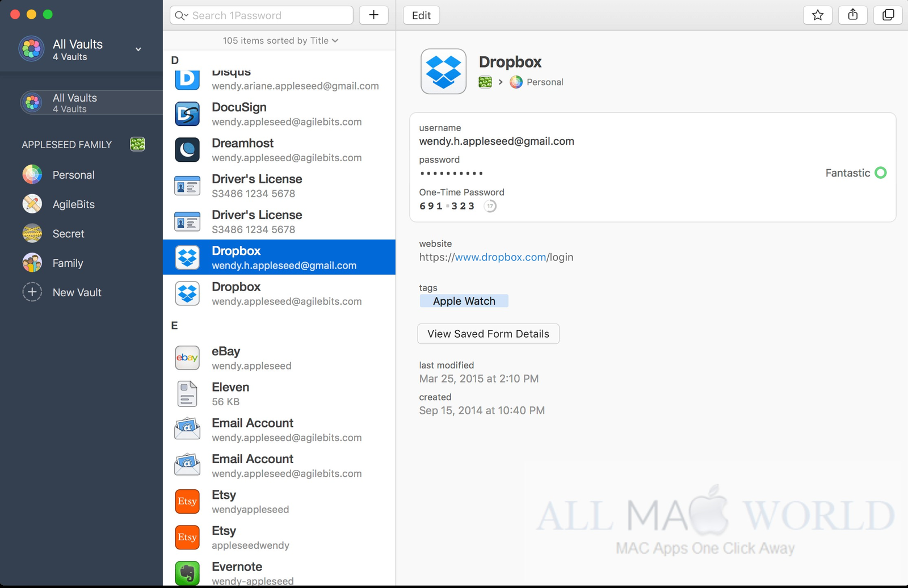
Task: Select second Driver's License card icon
Action: 187,222
